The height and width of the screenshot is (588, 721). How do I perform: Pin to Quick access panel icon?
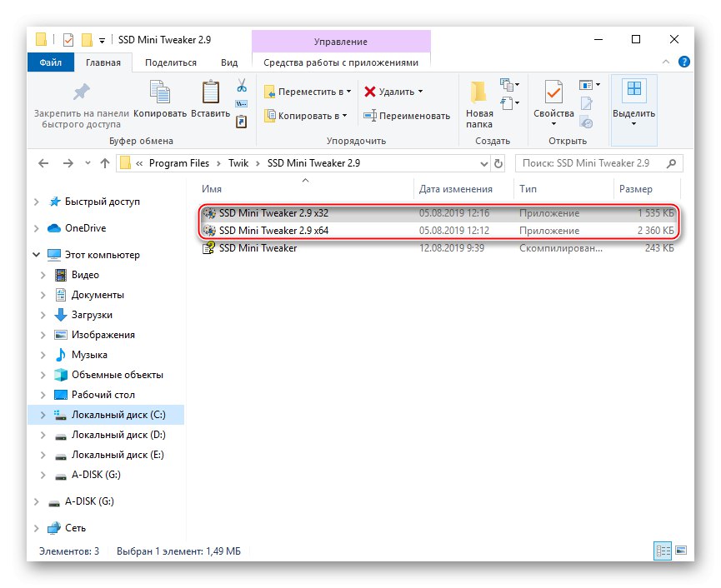click(x=82, y=92)
